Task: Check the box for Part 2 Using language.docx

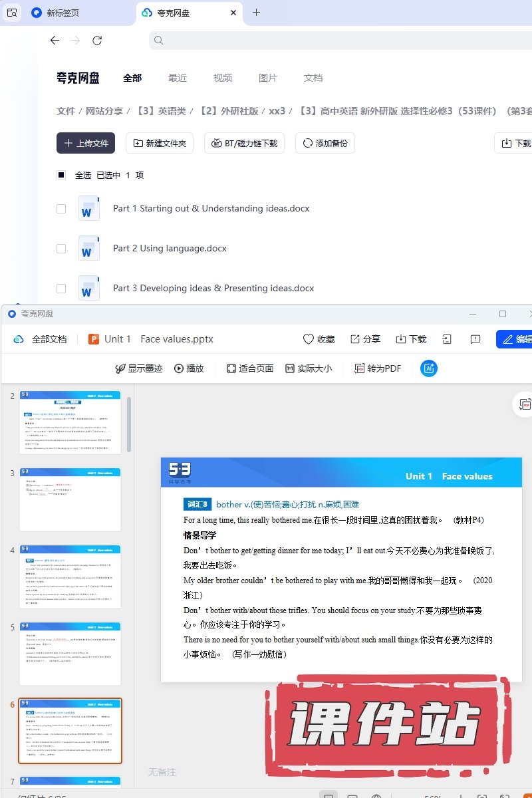Action: [x=61, y=248]
